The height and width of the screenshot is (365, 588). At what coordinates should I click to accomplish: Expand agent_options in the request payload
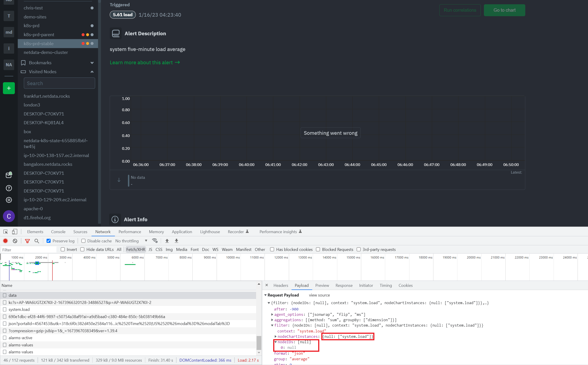pyautogui.click(x=273, y=314)
